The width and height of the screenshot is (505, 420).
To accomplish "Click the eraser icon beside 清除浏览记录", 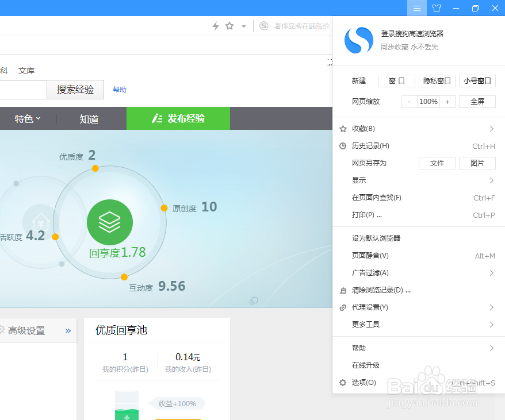I will [x=343, y=291].
